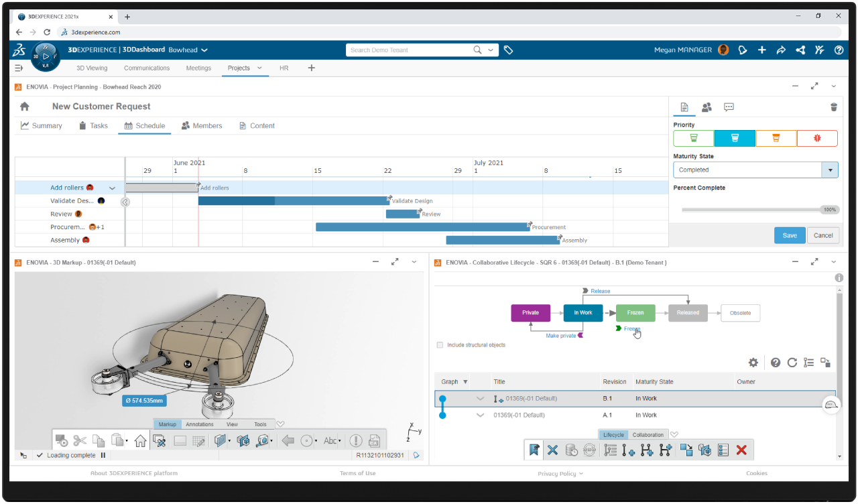
Task: Open Tasks tab in project
Action: pos(93,125)
